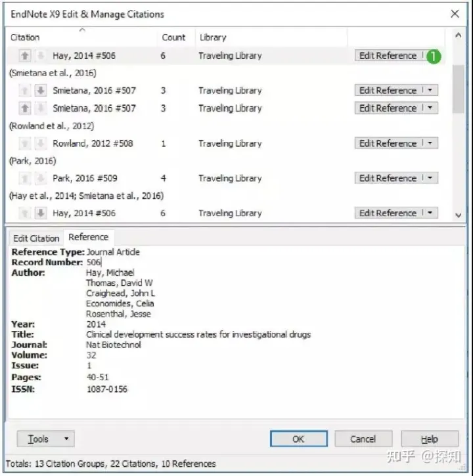Expand the Edit Reference dropdown on the last Hay #506 row

point(430,213)
